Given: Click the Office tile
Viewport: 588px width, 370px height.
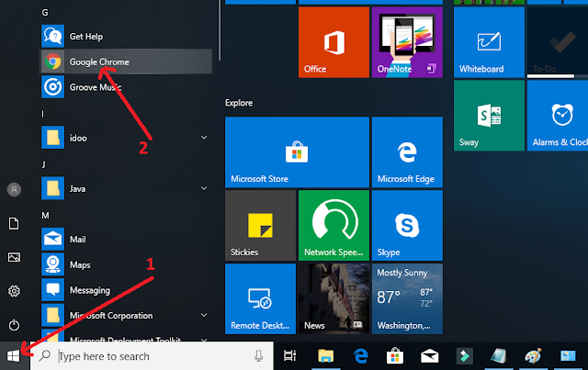Looking at the screenshot, I should 334,42.
